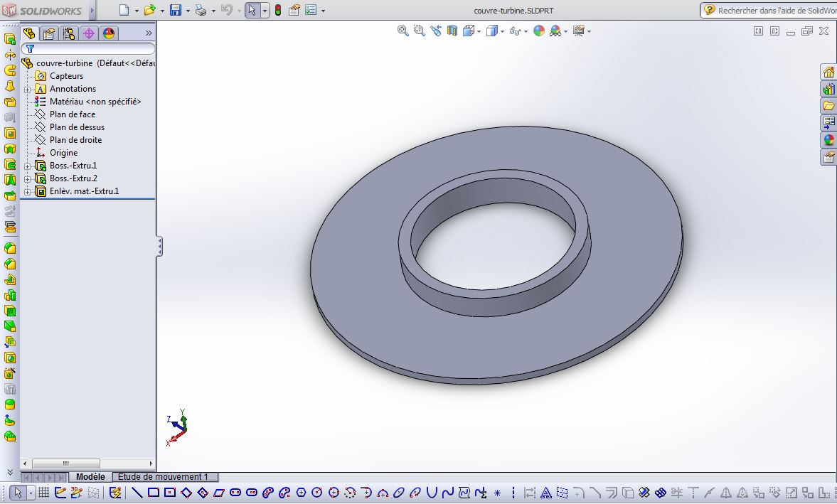Click the Extruded Boss/Base icon in the left toolbar
Viewport: 837px width, 504px height.
click(x=10, y=39)
